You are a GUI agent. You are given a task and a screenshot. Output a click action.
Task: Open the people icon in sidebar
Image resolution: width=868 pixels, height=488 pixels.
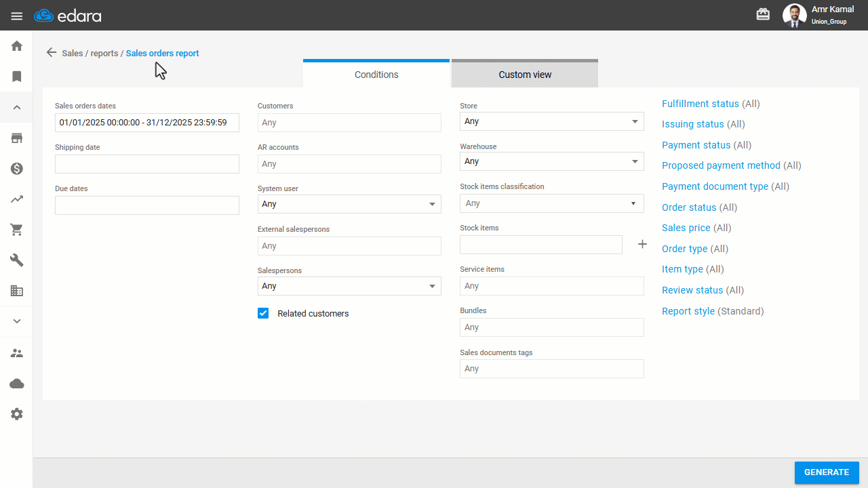(17, 353)
